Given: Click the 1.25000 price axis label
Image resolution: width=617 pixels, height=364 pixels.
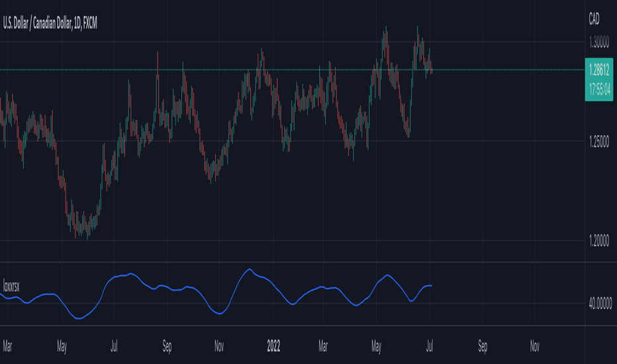Looking at the screenshot, I should (599, 141).
